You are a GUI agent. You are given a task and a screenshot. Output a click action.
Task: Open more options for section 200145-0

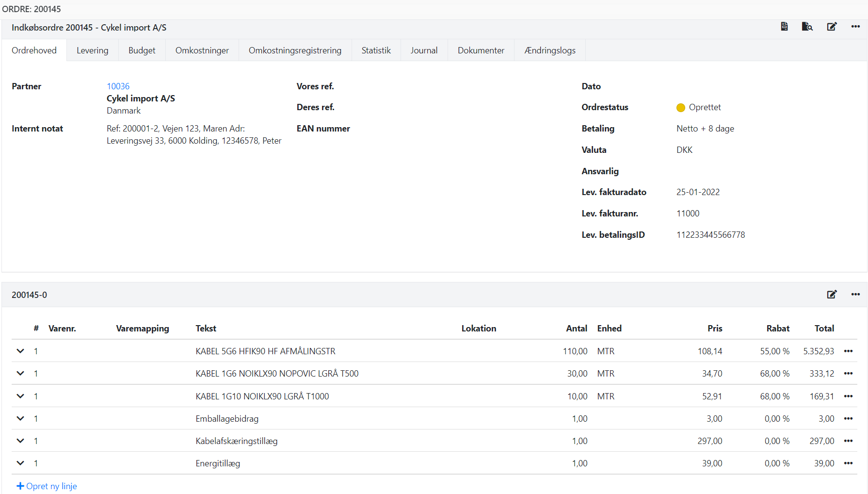[x=855, y=295]
